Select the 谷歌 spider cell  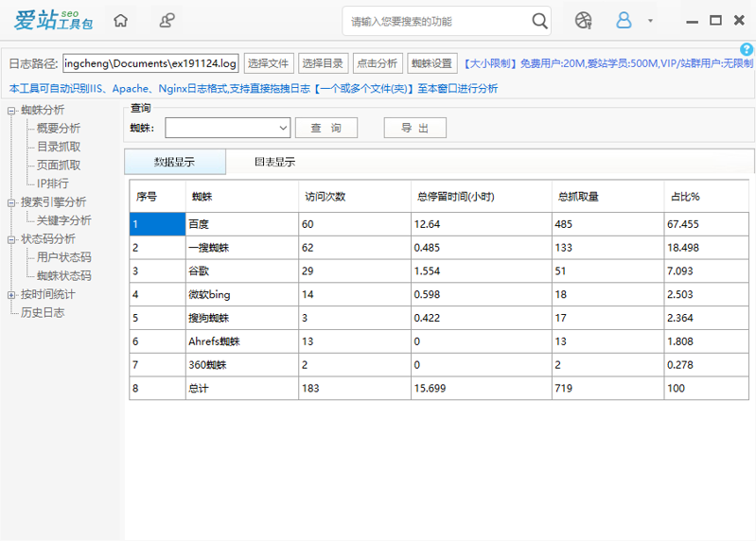tap(242, 270)
